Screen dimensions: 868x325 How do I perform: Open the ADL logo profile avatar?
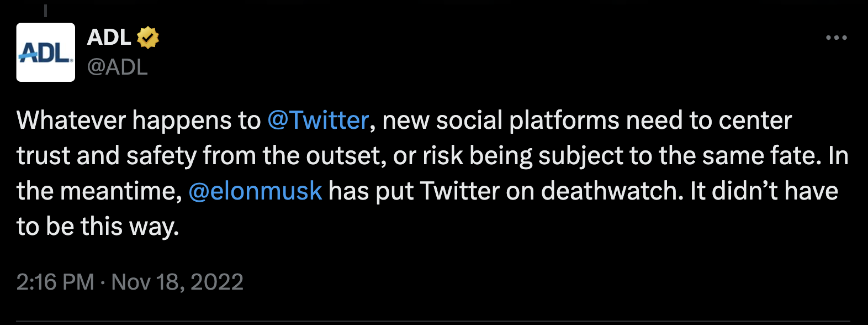(x=46, y=53)
